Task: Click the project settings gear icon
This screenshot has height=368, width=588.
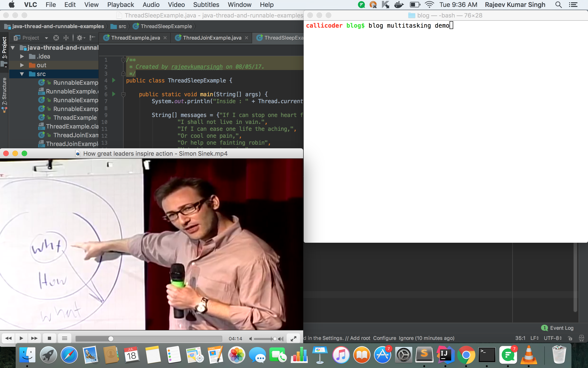Action: pyautogui.click(x=81, y=38)
